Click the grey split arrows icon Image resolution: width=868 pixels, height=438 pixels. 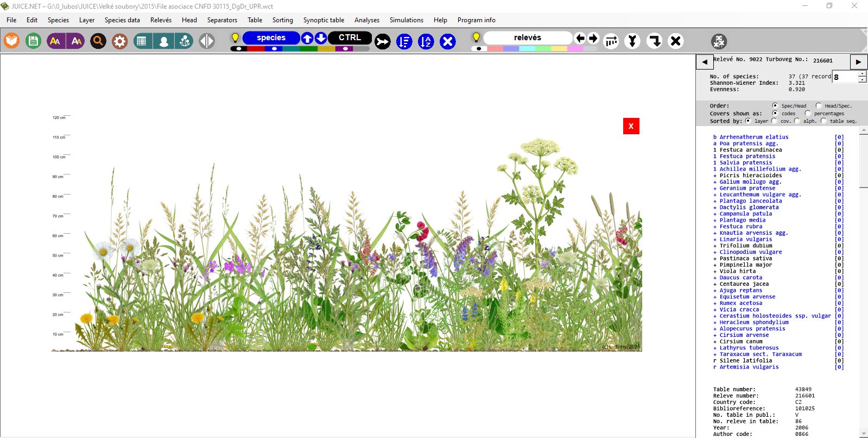click(x=207, y=41)
